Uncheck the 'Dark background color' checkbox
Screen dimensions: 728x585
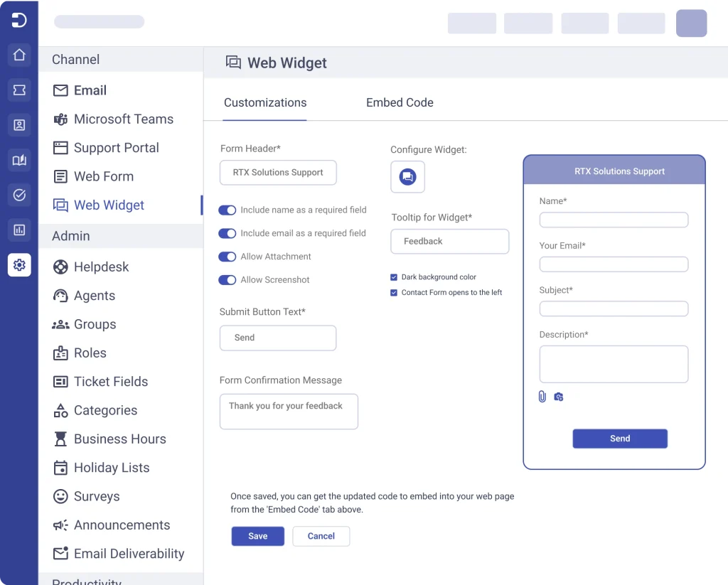point(393,277)
